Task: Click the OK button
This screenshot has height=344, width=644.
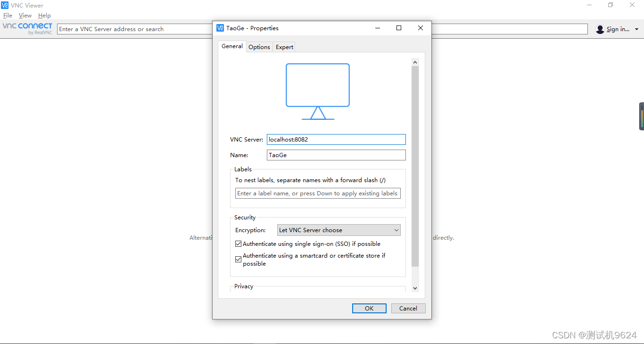Action: 369,308
